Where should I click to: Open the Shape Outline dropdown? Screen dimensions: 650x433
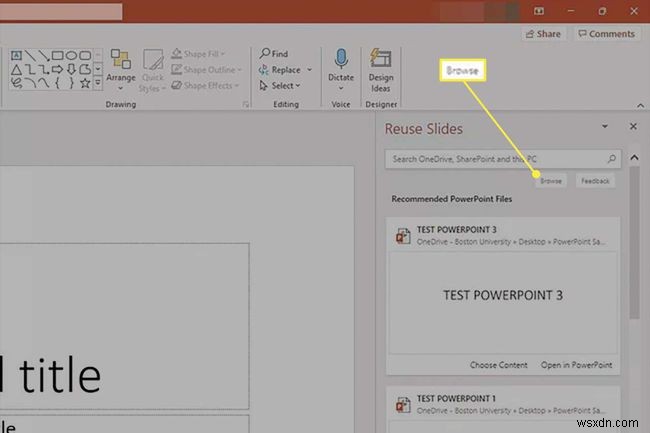tap(206, 70)
